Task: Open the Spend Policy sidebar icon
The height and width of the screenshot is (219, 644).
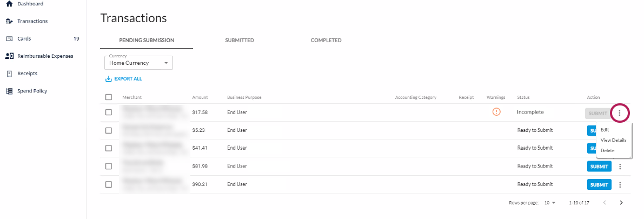Action: 9,91
